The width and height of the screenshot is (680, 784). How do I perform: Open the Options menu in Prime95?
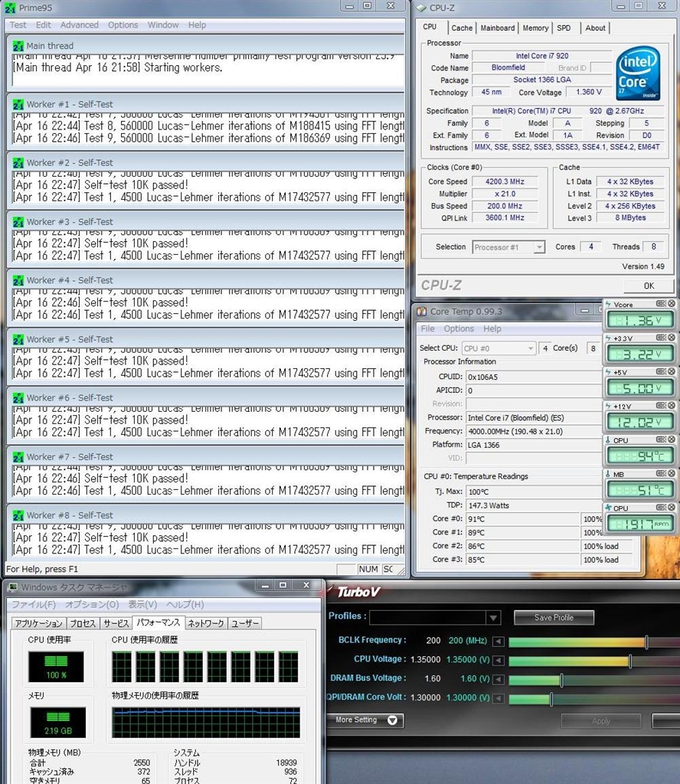point(123,25)
